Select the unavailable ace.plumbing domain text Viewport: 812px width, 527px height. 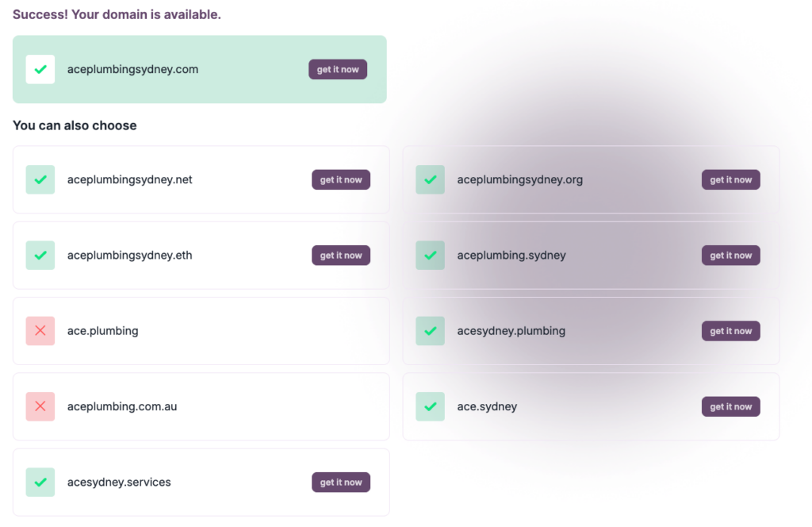(x=103, y=331)
